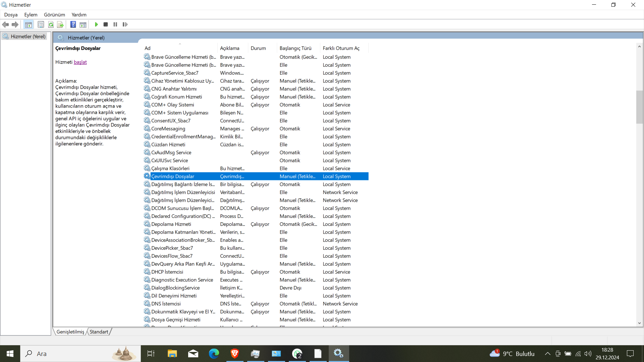The width and height of the screenshot is (644, 362).
Task: Click the Stop Service square icon
Action: pos(106,24)
